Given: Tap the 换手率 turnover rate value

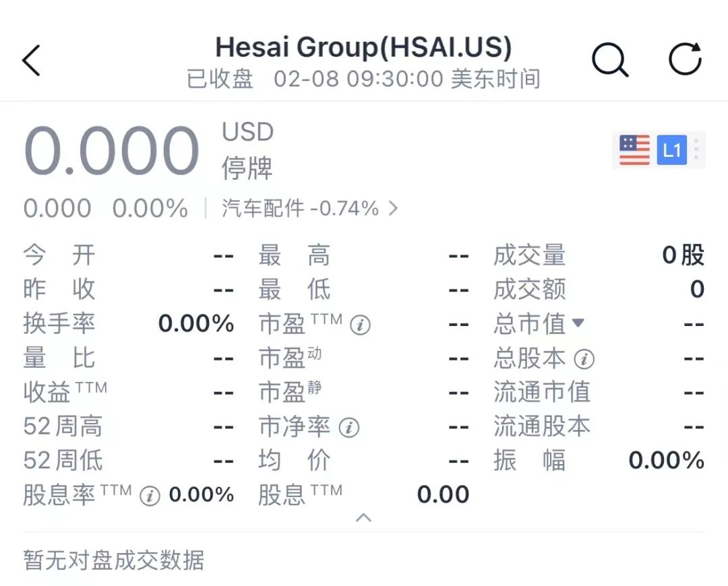Looking at the screenshot, I should click(196, 323).
